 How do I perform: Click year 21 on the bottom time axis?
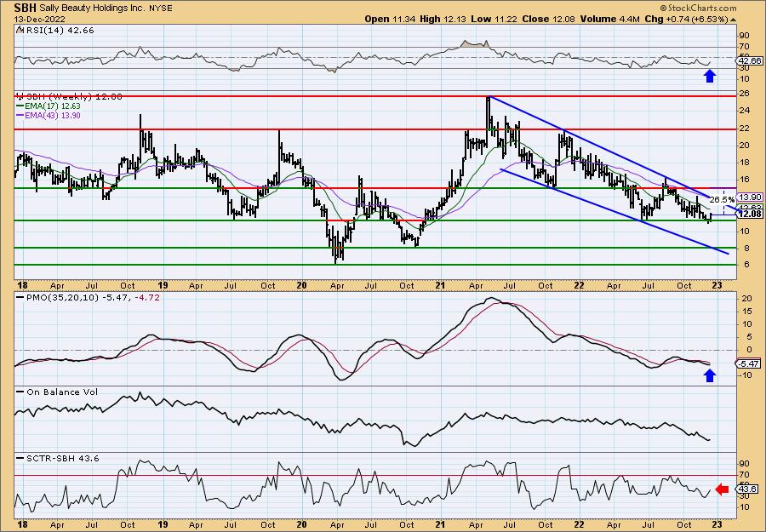coord(440,525)
